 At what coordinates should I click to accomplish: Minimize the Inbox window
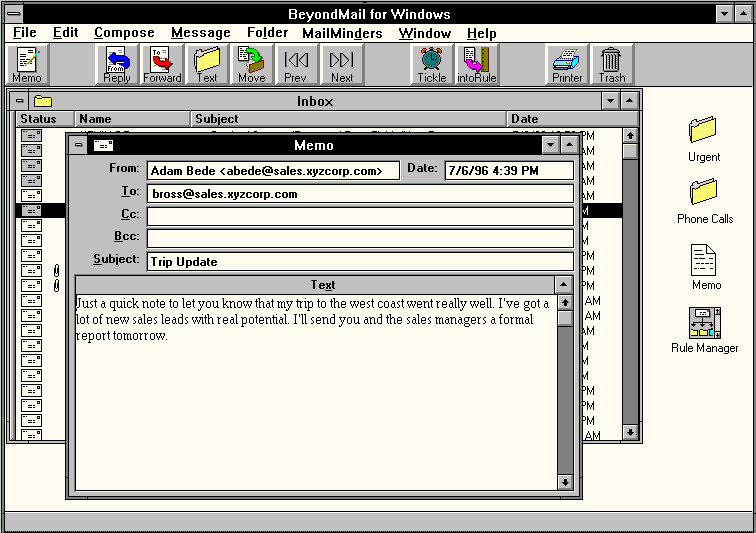pos(610,101)
